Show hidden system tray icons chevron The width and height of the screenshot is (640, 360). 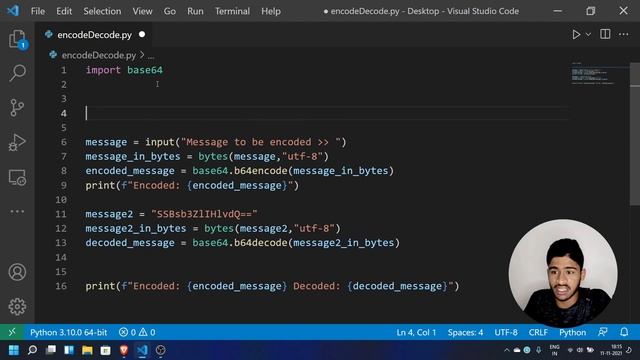pos(507,350)
